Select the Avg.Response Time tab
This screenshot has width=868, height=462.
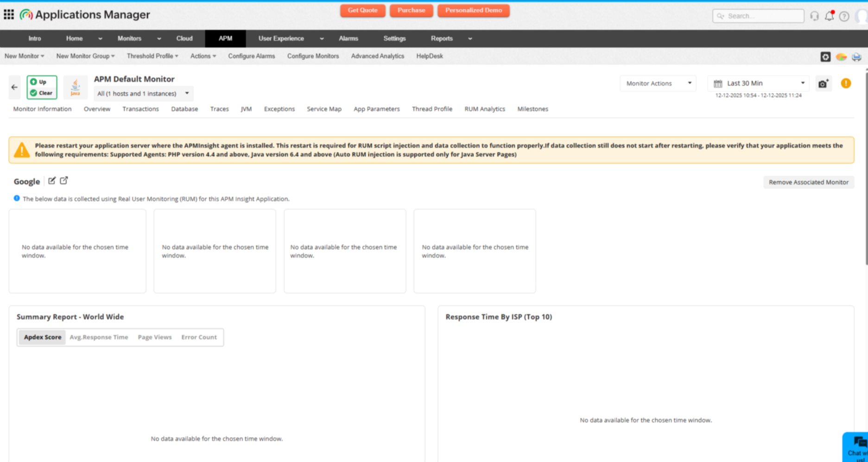(x=99, y=337)
